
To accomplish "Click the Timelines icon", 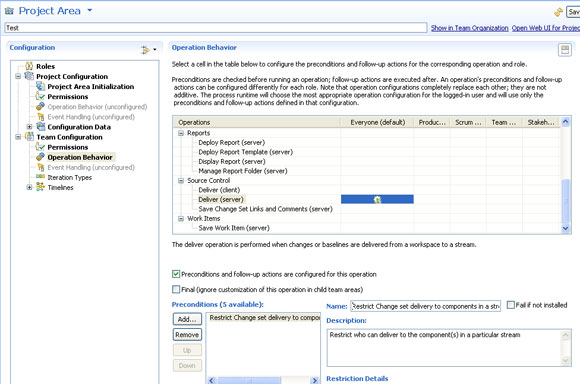I will click(x=40, y=187).
